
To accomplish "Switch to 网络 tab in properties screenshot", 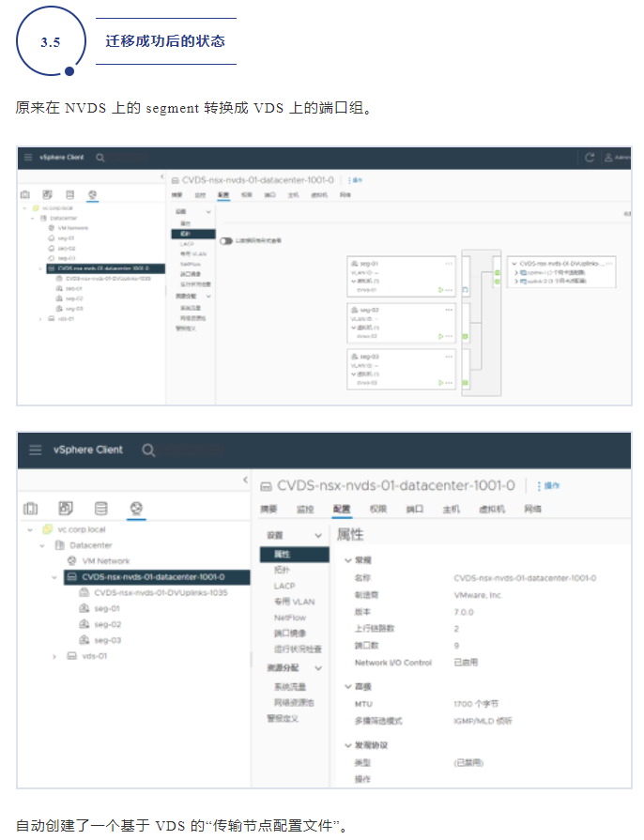I will coord(532,509).
